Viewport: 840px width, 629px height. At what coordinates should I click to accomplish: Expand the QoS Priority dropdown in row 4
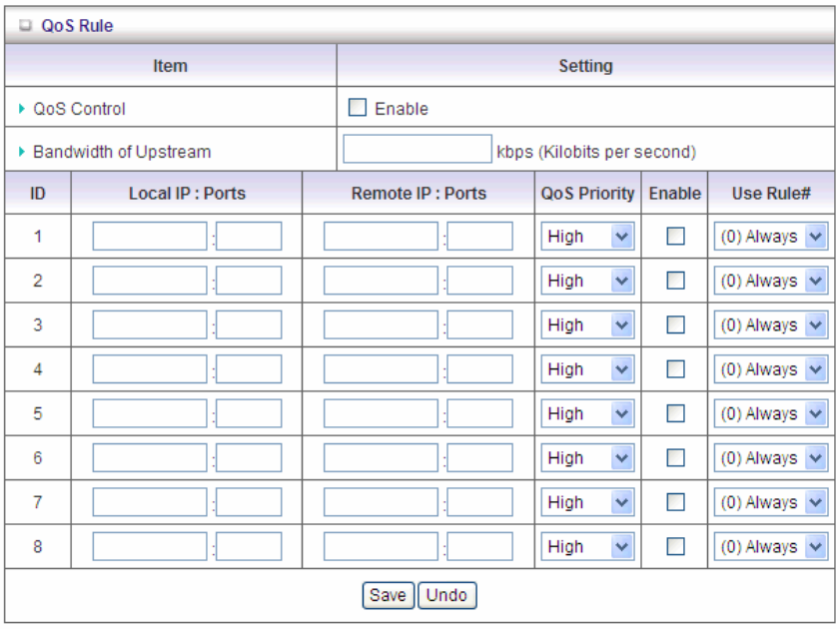[x=587, y=369]
